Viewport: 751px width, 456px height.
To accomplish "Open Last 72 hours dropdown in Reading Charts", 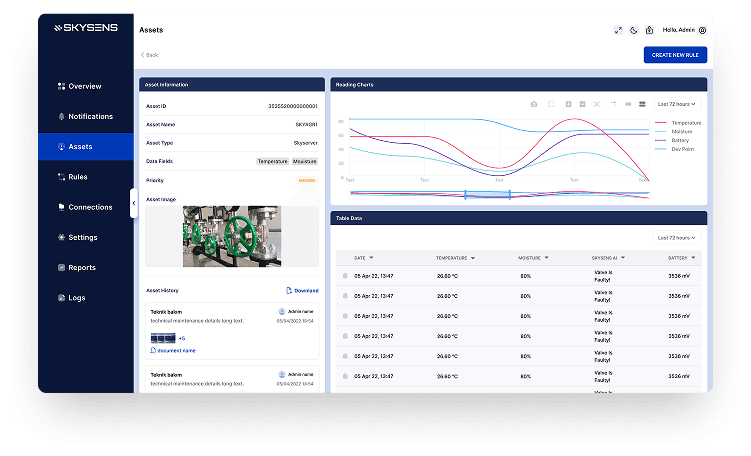I will pos(676,104).
